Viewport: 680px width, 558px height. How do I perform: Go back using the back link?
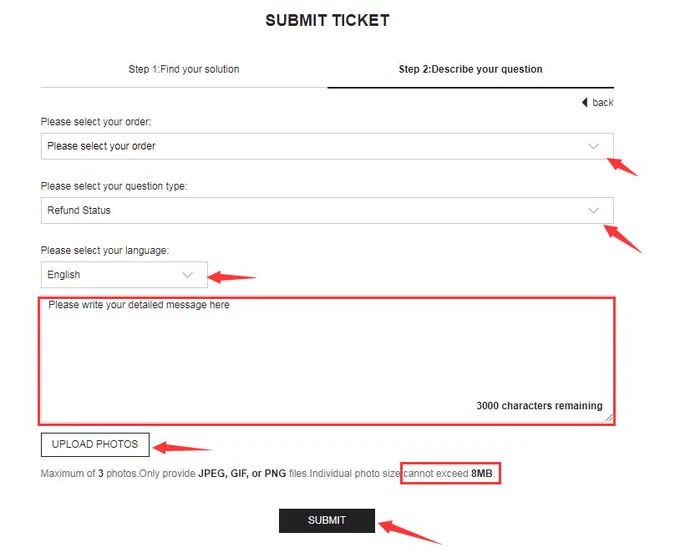click(598, 102)
